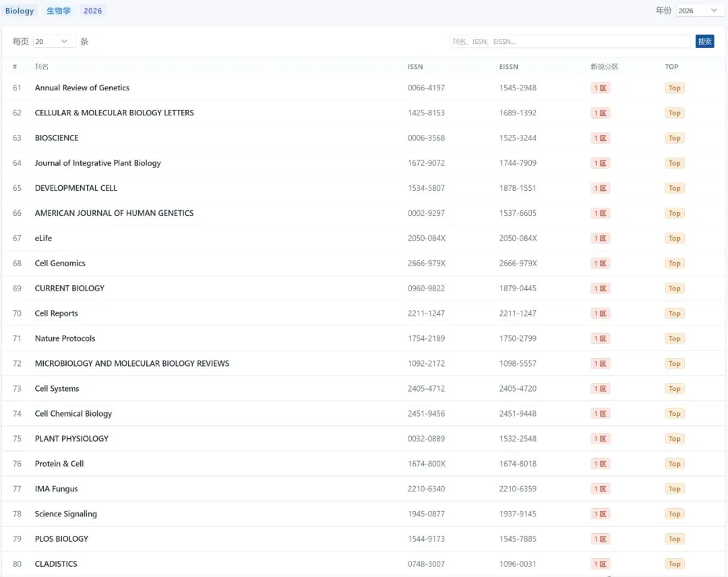
Task: Open the CURRENT BIOLOGY journal row
Action: [x=69, y=288]
